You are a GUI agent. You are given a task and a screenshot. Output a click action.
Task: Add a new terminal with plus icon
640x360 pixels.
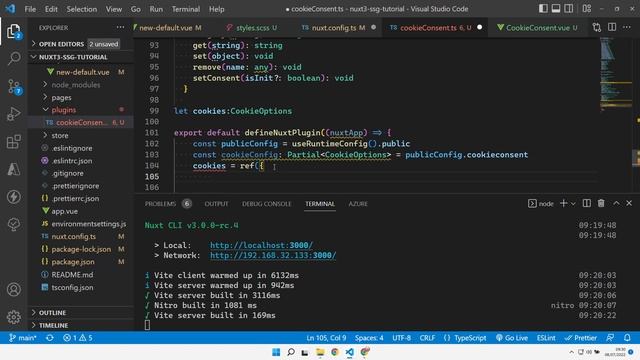coord(564,203)
